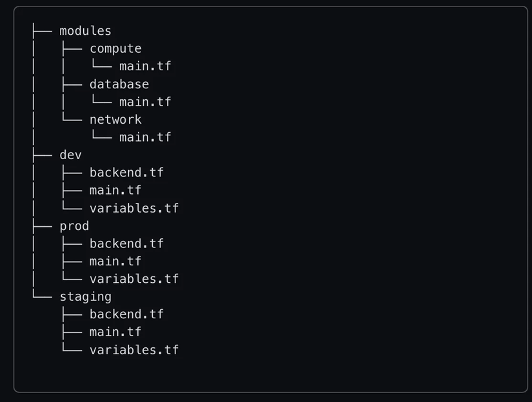Select variables.tf under the dev directory
This screenshot has width=532, height=402.
134,208
